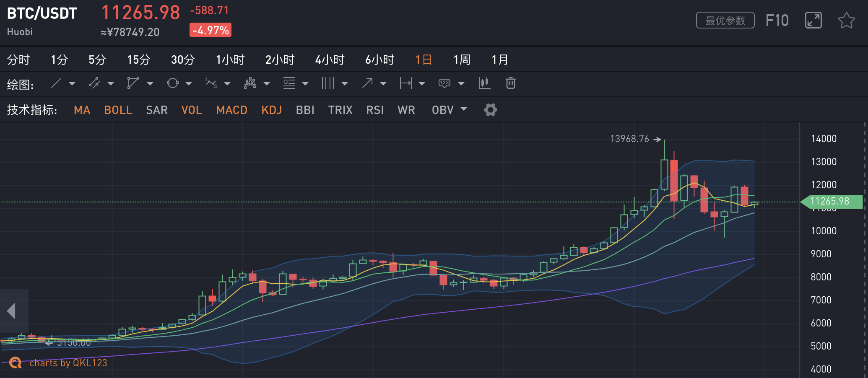
Task: Select the 1小时 interval
Action: coord(230,60)
